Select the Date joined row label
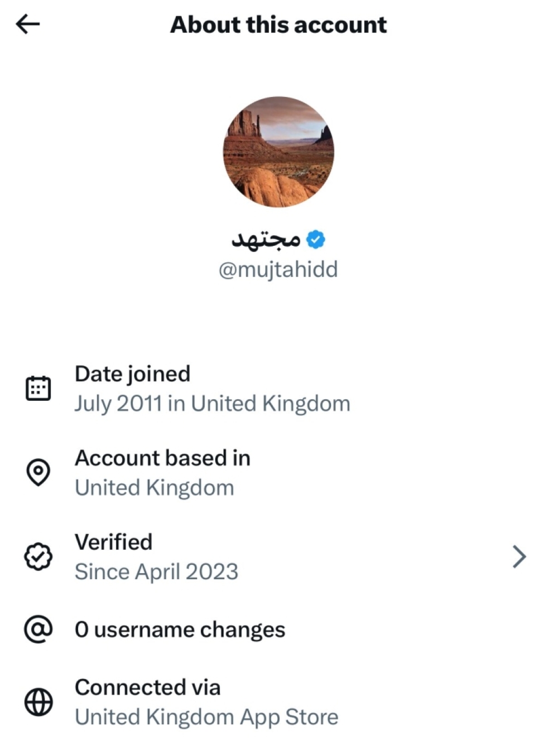This screenshot has width=558, height=756. pos(133,374)
